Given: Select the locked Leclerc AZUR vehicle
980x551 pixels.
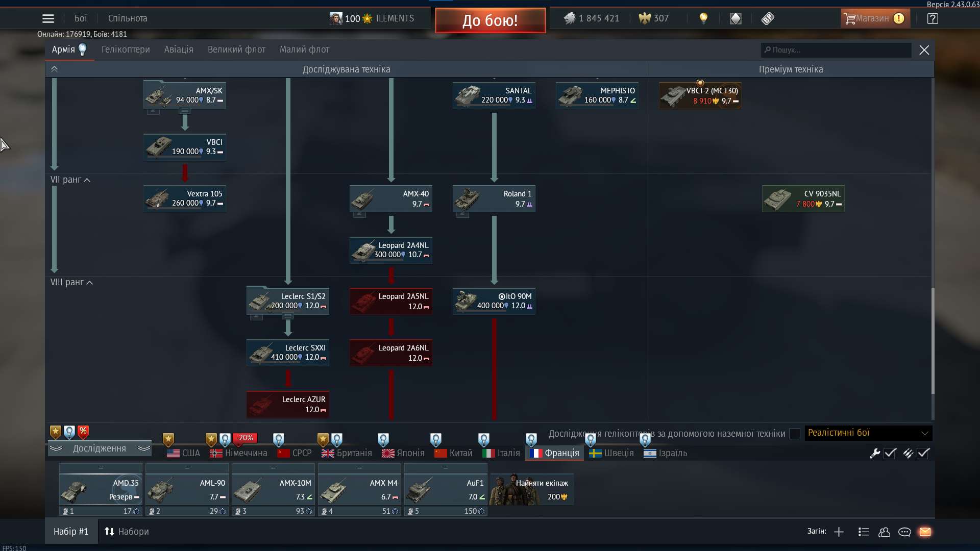Looking at the screenshot, I should tap(288, 404).
